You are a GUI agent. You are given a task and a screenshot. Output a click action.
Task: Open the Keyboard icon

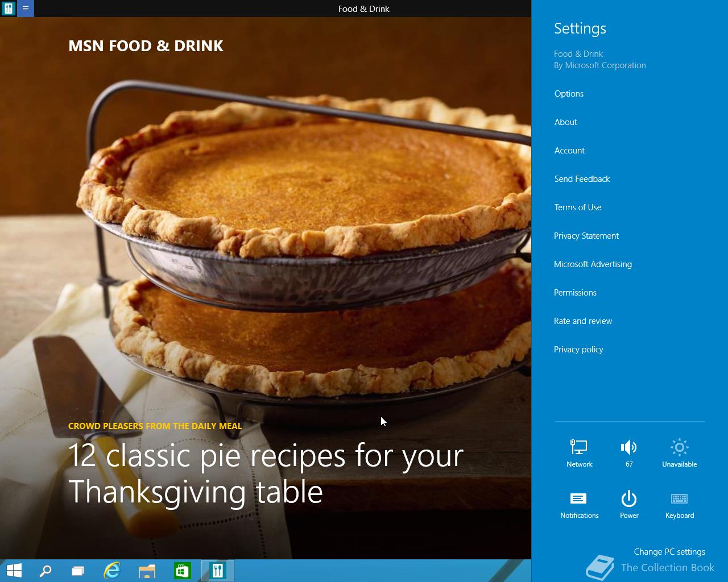(680, 505)
